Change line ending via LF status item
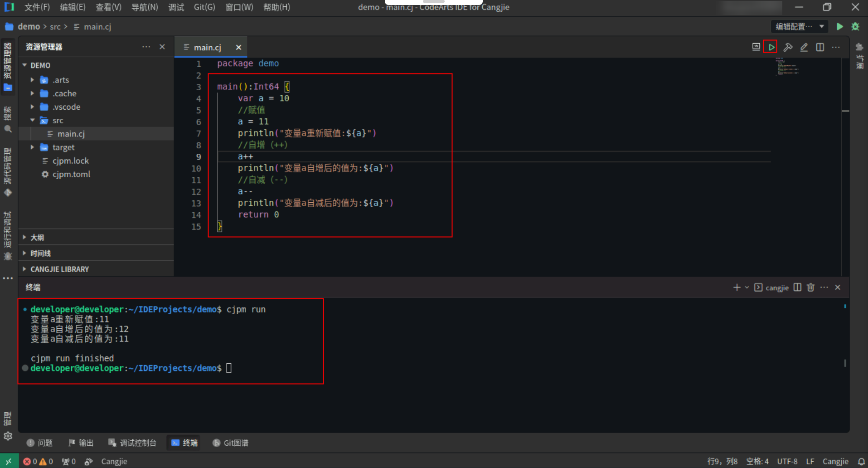Viewport: 868px width, 468px height. click(x=810, y=461)
